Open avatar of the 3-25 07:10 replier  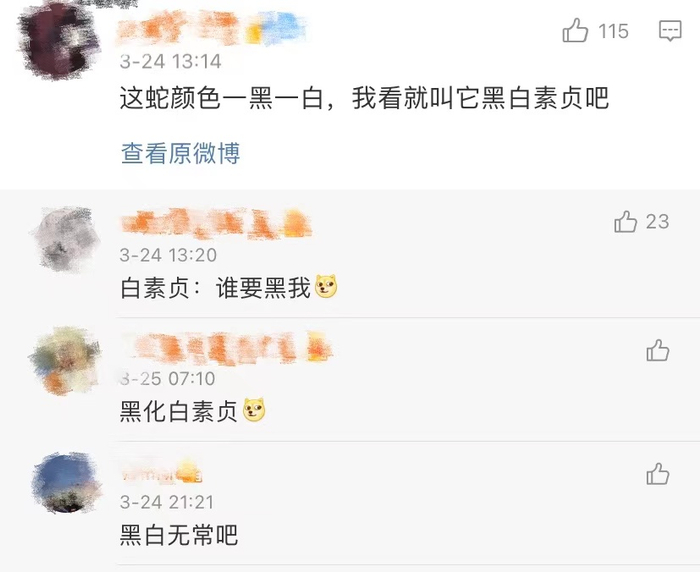[x=65, y=360]
